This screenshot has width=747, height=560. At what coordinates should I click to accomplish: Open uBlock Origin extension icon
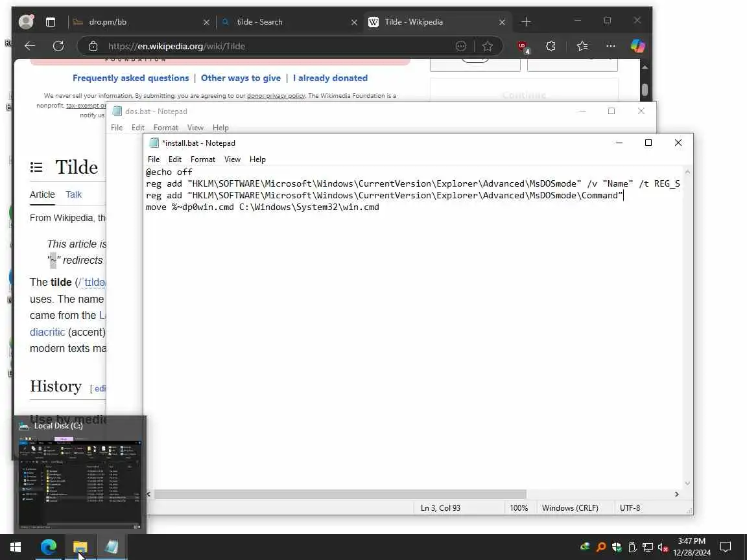[x=523, y=47]
